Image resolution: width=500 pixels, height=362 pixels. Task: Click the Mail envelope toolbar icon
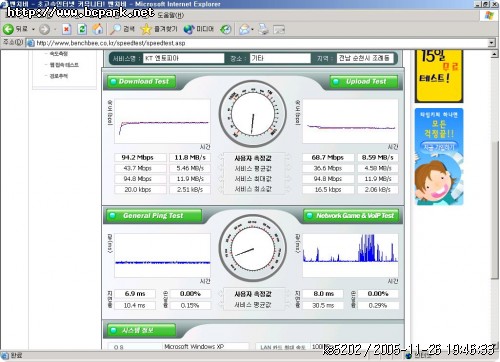point(244,30)
